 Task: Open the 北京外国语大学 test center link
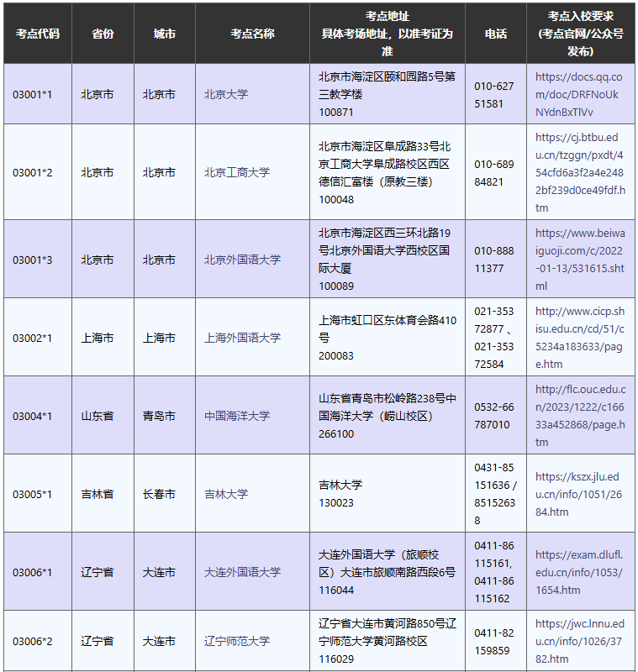click(x=242, y=260)
